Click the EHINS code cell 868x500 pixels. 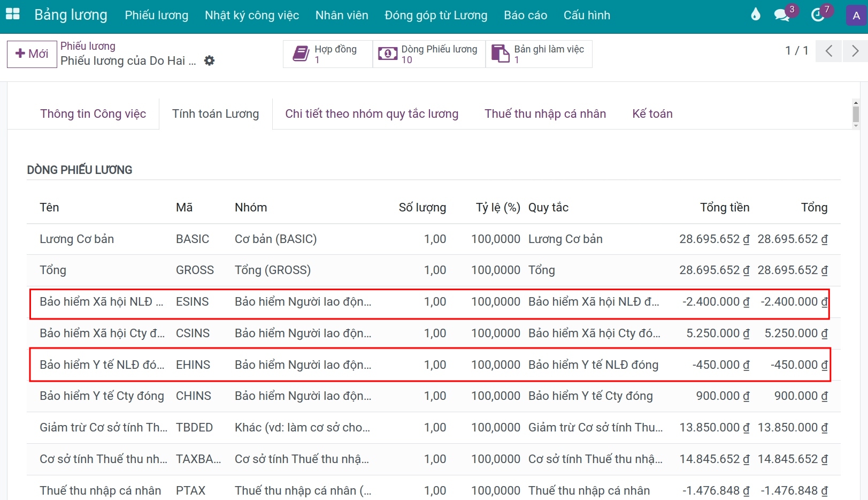coord(193,365)
